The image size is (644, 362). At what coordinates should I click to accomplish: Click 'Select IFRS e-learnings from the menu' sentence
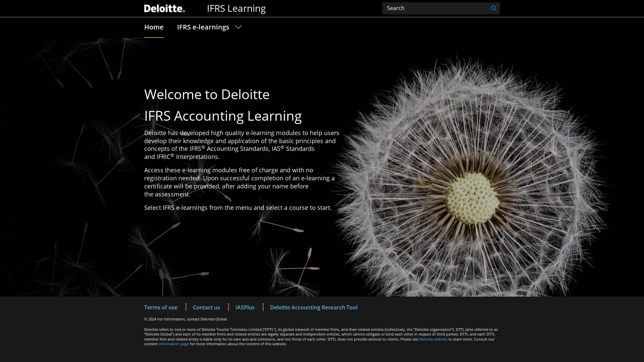tap(238, 208)
